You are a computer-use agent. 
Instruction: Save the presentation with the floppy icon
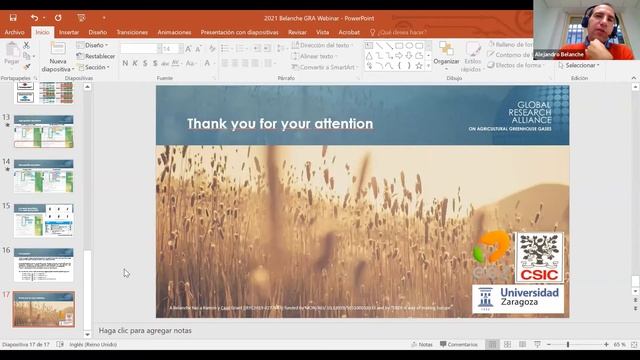pyautogui.click(x=13, y=18)
